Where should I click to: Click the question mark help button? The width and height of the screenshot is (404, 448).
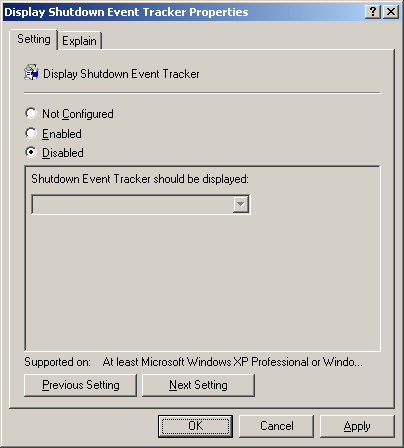373,12
